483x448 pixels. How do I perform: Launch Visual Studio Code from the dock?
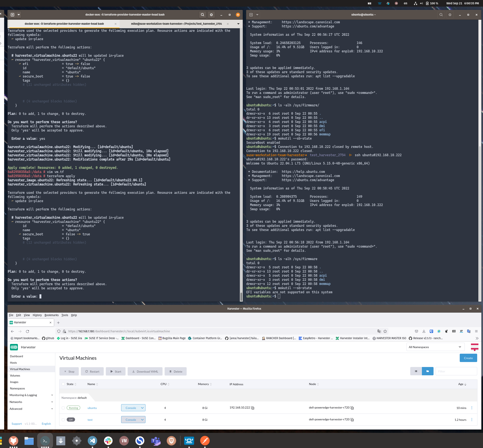(x=92, y=441)
